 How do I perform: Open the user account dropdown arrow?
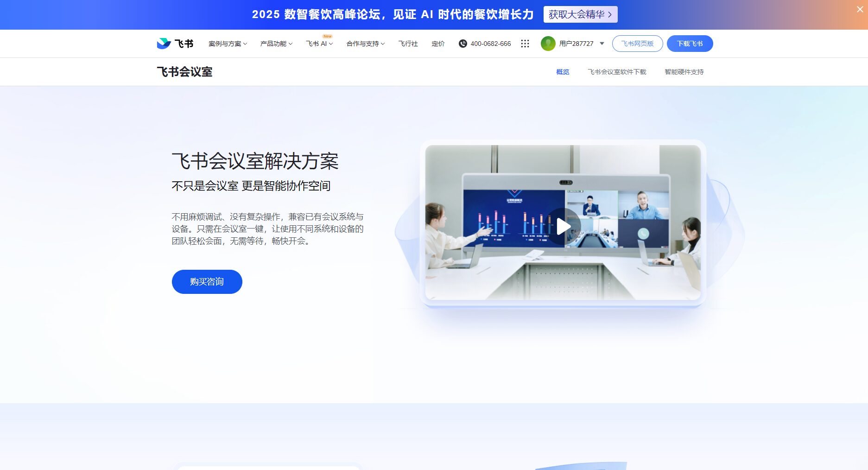[602, 44]
